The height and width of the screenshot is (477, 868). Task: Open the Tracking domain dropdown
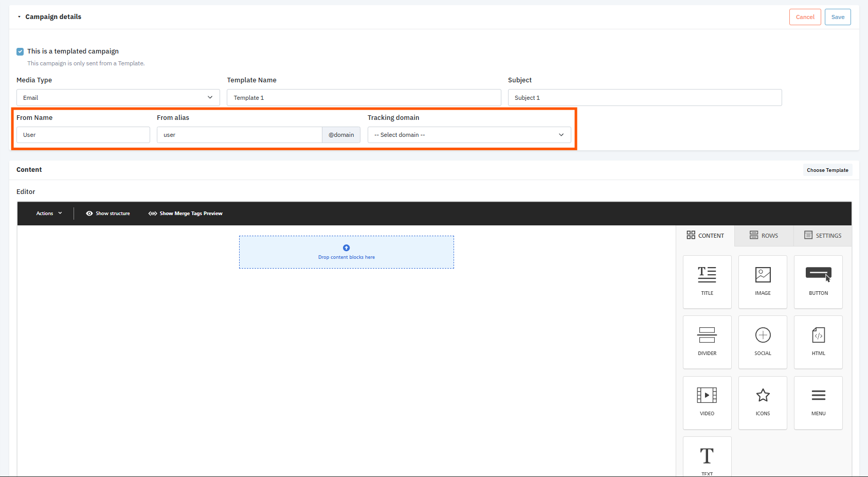coord(469,135)
